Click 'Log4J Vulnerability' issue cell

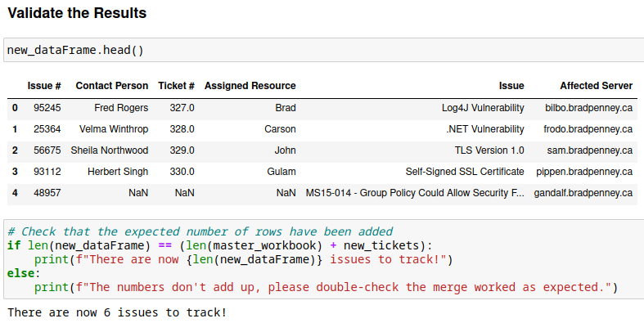point(483,108)
